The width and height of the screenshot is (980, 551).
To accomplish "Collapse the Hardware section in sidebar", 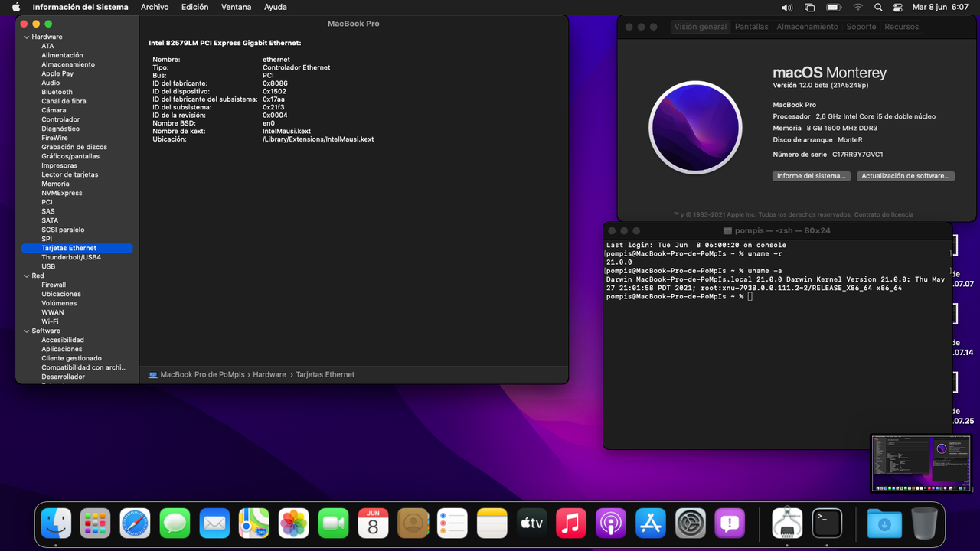I will (x=26, y=37).
